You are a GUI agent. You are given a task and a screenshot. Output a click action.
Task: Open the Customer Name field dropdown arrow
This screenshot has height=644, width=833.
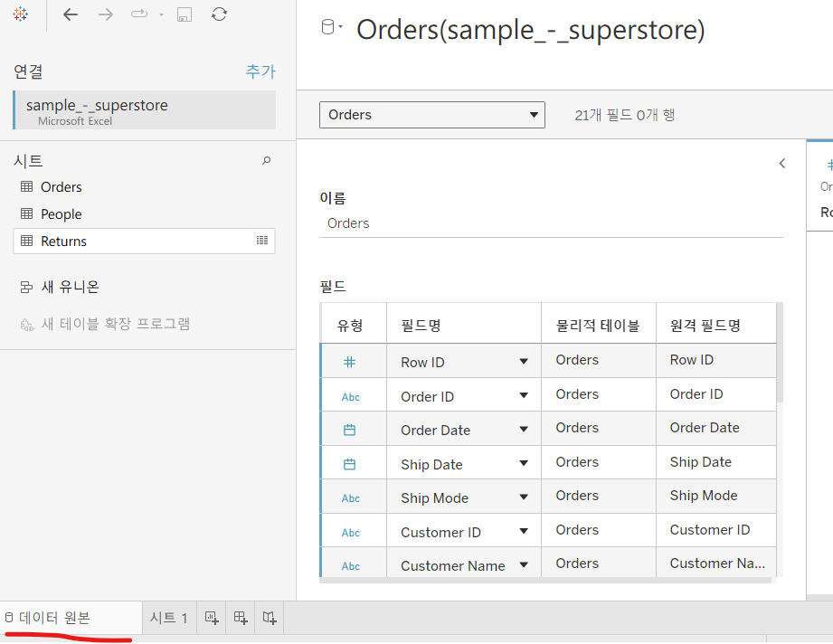524,564
